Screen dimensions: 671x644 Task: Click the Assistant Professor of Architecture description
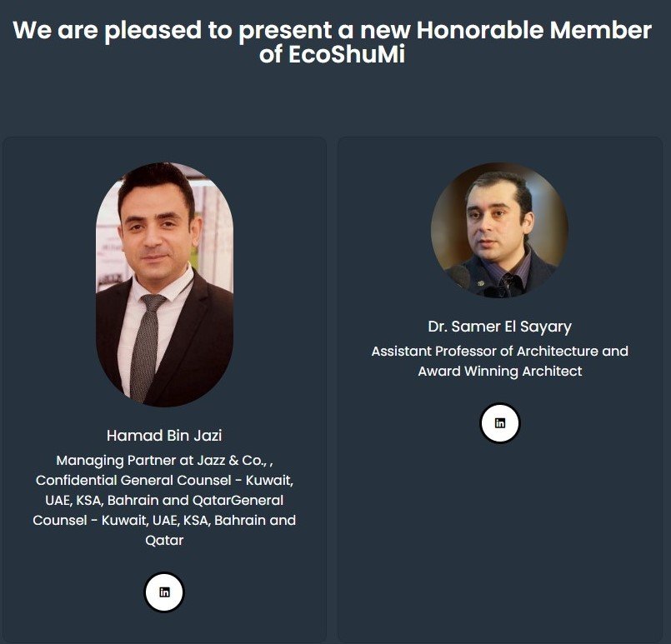click(x=500, y=351)
